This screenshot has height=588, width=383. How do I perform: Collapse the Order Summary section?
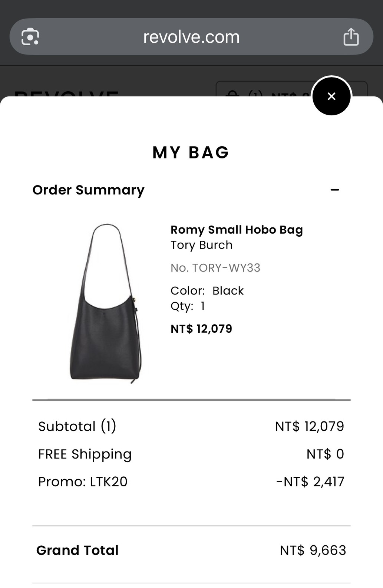click(335, 190)
